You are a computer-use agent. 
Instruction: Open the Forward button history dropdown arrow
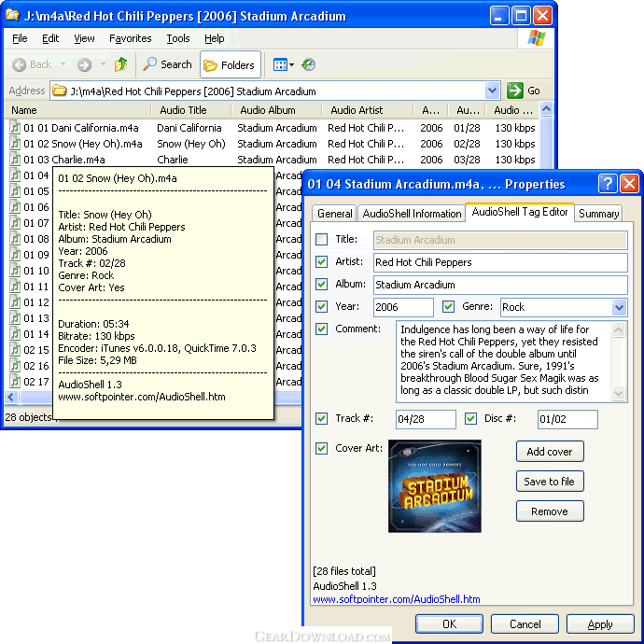103,64
